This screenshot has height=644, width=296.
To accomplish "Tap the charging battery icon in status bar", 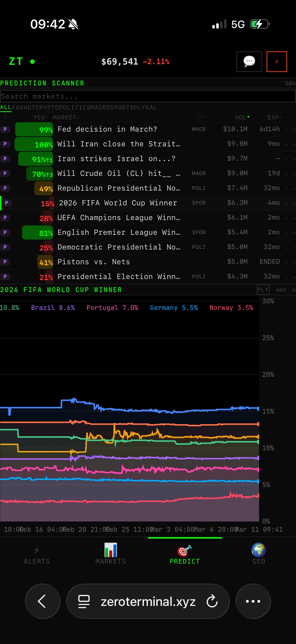I will tap(260, 24).
